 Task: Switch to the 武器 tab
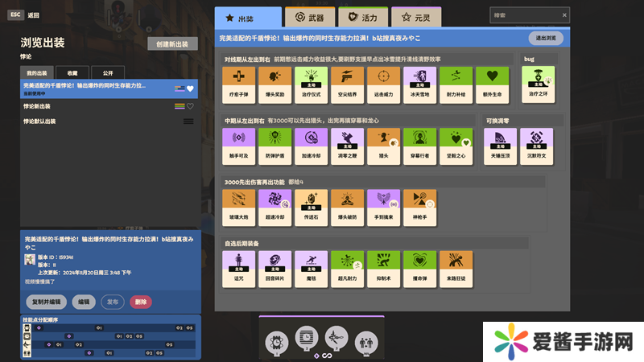pyautogui.click(x=308, y=17)
